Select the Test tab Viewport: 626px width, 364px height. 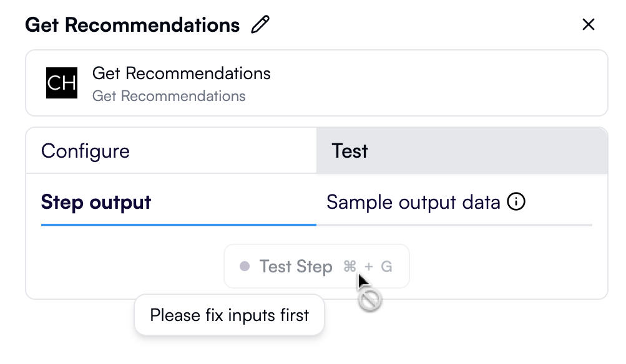pos(350,151)
